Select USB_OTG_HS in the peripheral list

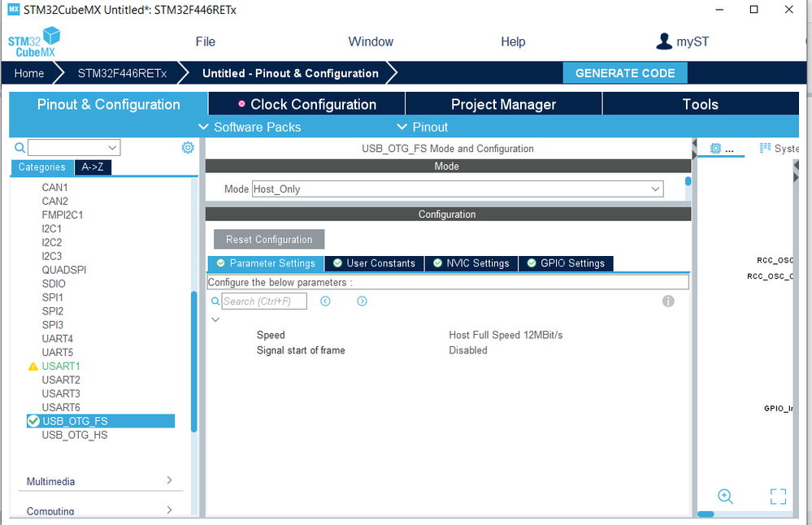click(x=75, y=435)
